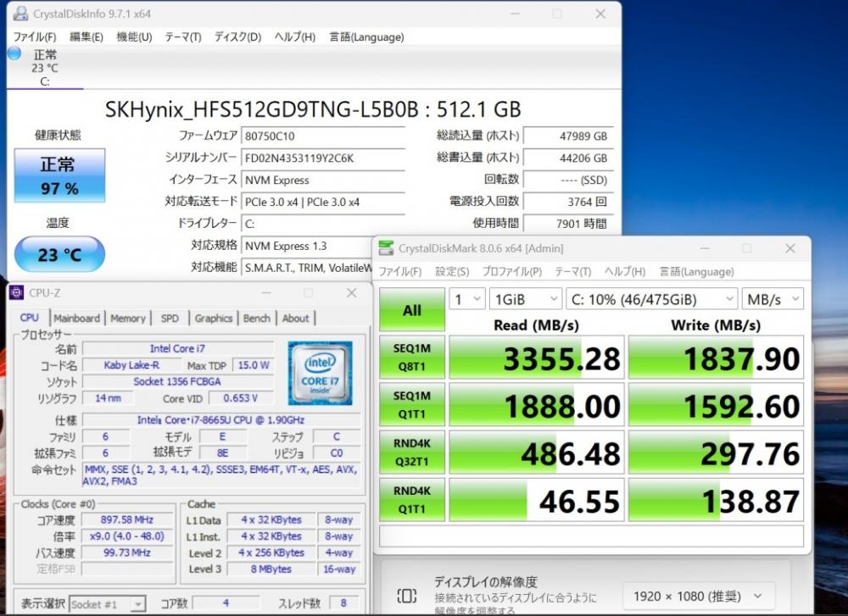Click the ディスプレイの解像度 settings label
Image resolution: width=848 pixels, height=616 pixels.
click(x=486, y=582)
